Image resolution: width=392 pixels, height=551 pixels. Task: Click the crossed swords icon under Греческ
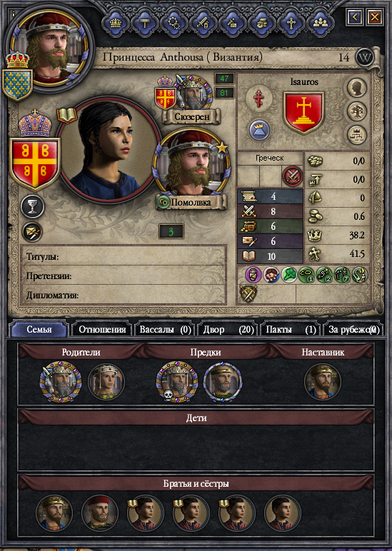coord(293,176)
